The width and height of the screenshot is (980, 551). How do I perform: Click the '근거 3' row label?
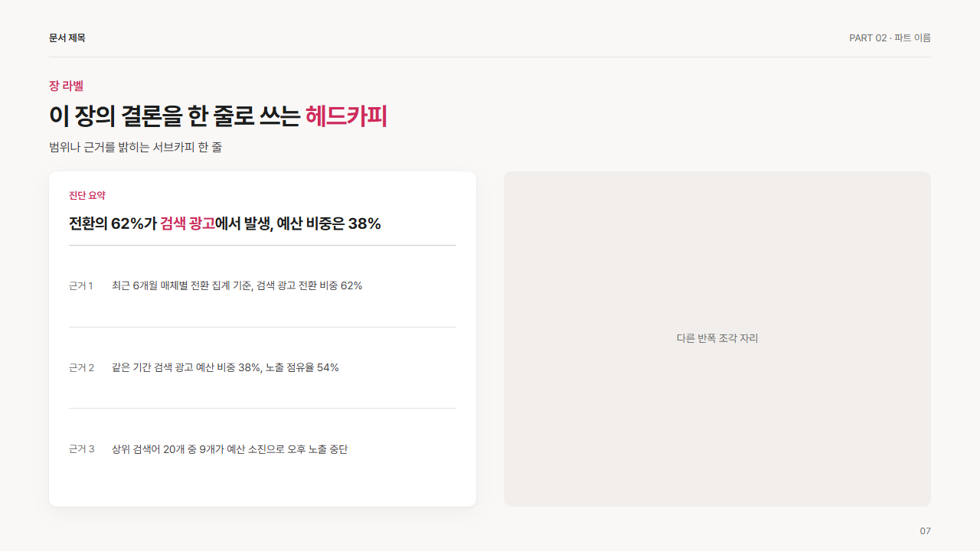(82, 449)
